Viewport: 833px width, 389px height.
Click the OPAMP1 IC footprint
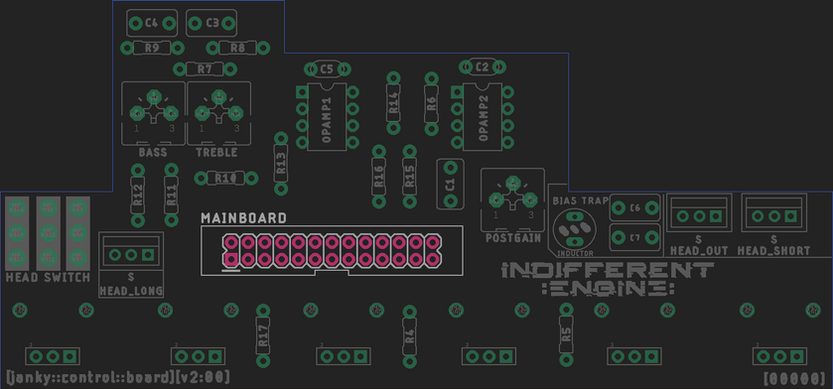tap(327, 117)
